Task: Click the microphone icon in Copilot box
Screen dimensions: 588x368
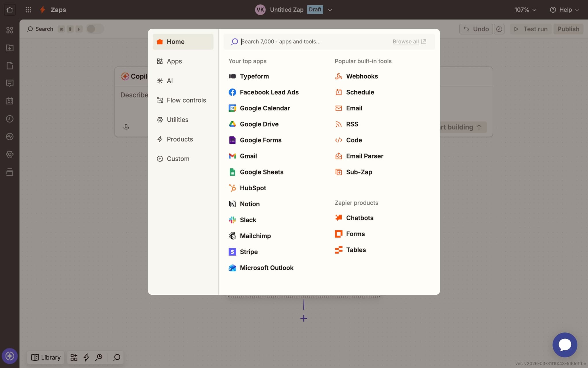Action: (126, 127)
